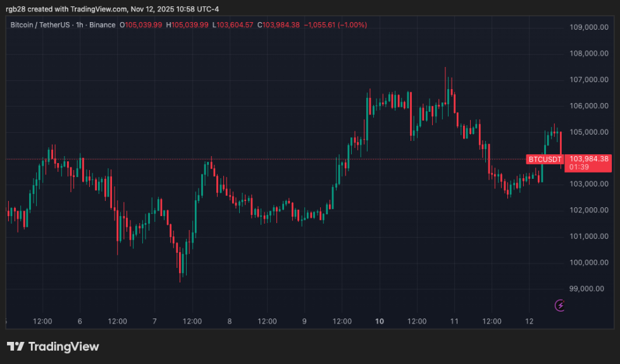Select the date label 7 on the axis
Screen dimensions: 620x364
pyautogui.click(x=154, y=322)
